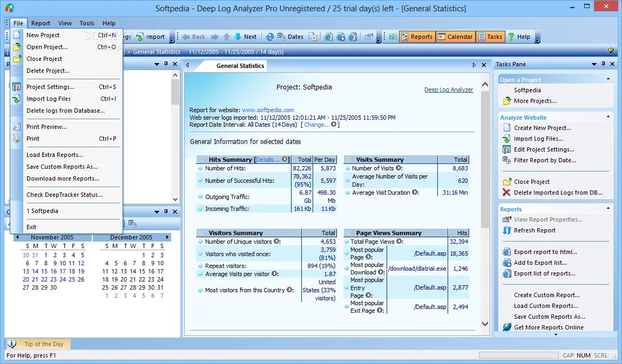Screen dimensions: 622x364
Task: Toggle the Reports panel button
Action: [x=417, y=37]
